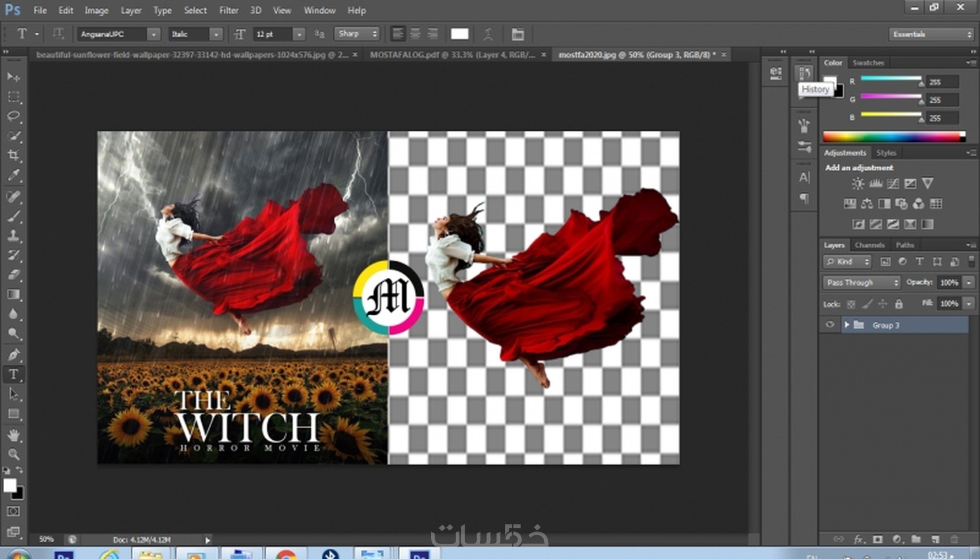Open the Paragraph panel icon
Viewport: 980px width, 559px height.
804,198
